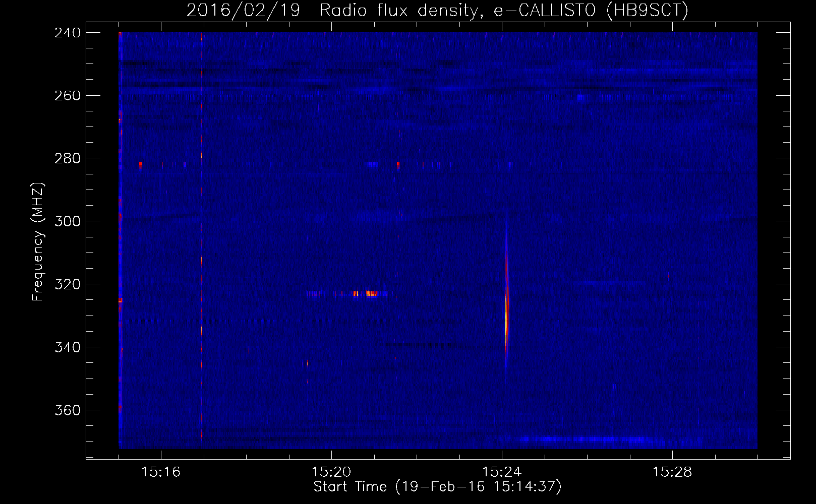Click the 15:20 time tick label
This screenshot has height=504, width=816.
331,472
